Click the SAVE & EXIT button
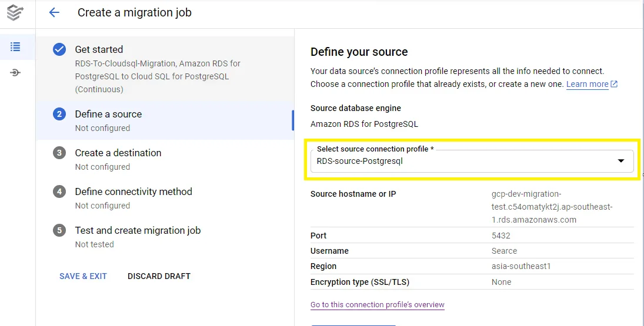 pos(83,276)
